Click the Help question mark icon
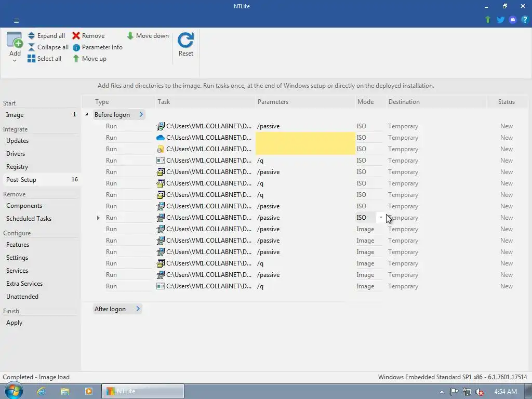The height and width of the screenshot is (399, 532). click(x=525, y=20)
